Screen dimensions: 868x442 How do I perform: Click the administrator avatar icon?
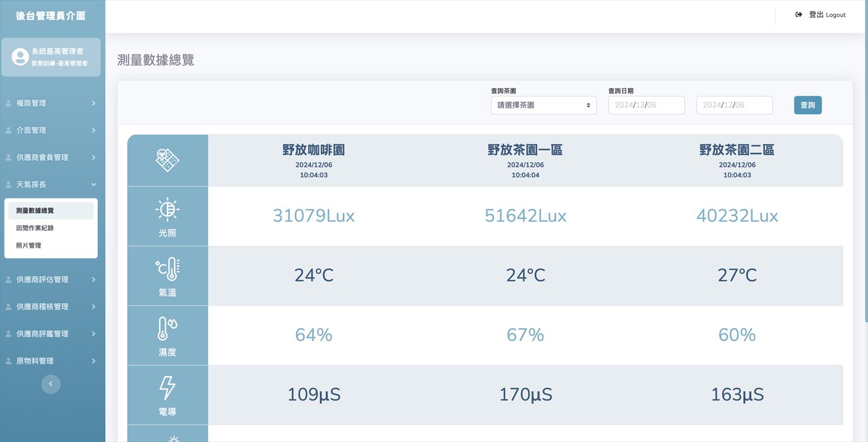coord(20,57)
